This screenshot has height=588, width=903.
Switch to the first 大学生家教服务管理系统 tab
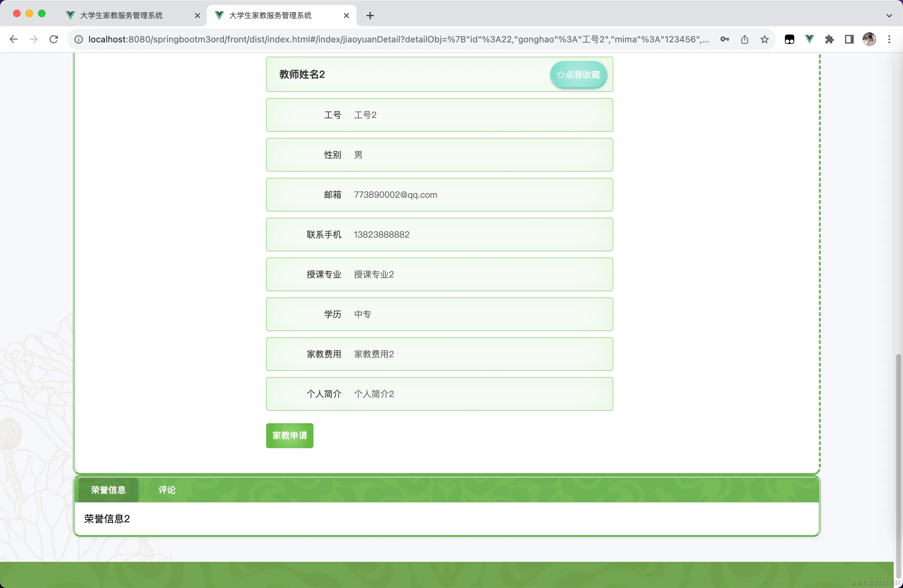pyautogui.click(x=122, y=16)
